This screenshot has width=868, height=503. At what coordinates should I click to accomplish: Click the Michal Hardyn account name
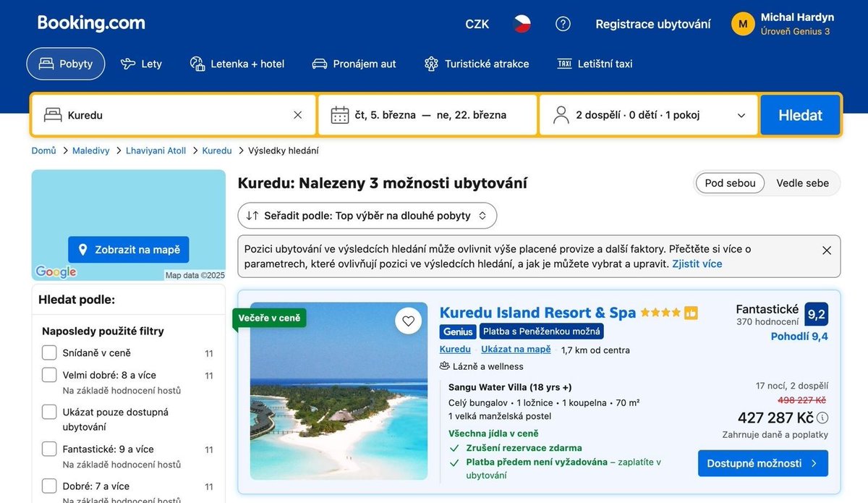click(797, 17)
